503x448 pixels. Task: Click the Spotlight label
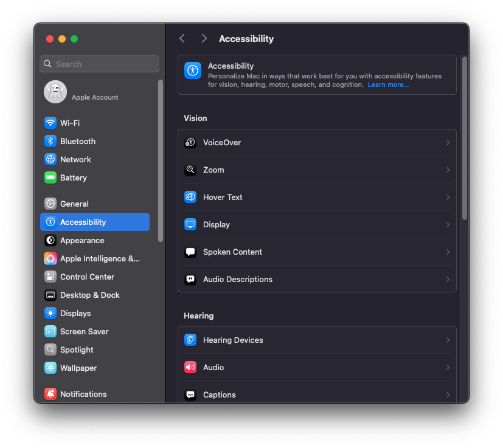coord(77,350)
